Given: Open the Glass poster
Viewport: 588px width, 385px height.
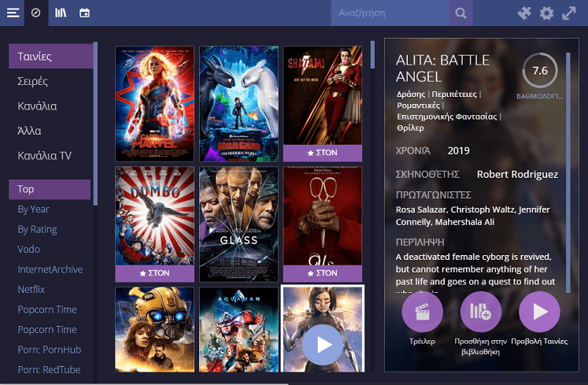Looking at the screenshot, I should point(239,224).
